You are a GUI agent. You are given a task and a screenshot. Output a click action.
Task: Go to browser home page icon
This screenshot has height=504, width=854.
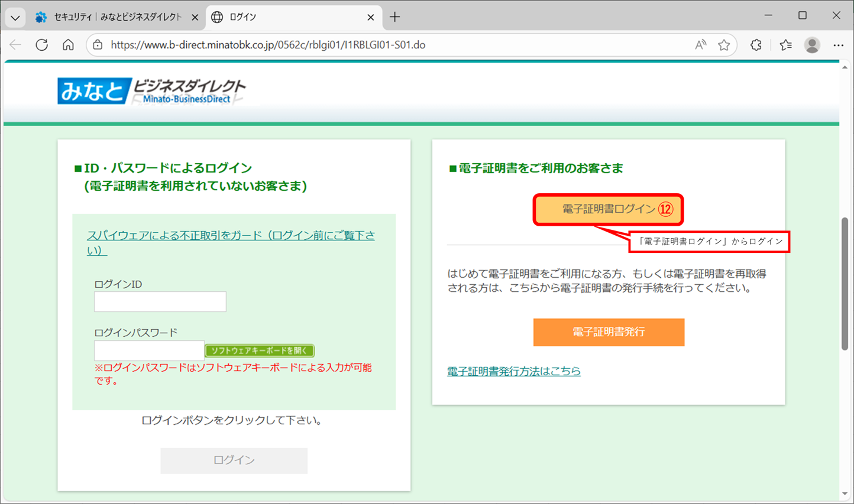point(68,45)
